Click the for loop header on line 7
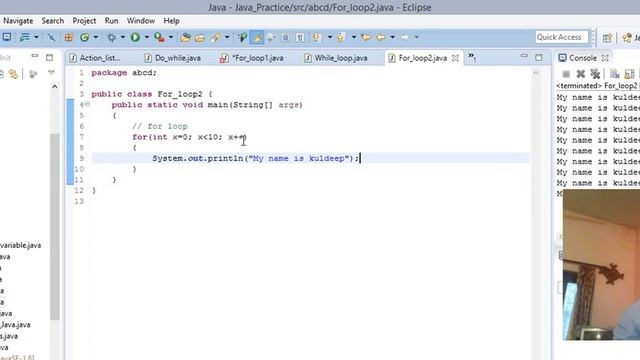640x360 pixels. pyautogui.click(x=189, y=137)
